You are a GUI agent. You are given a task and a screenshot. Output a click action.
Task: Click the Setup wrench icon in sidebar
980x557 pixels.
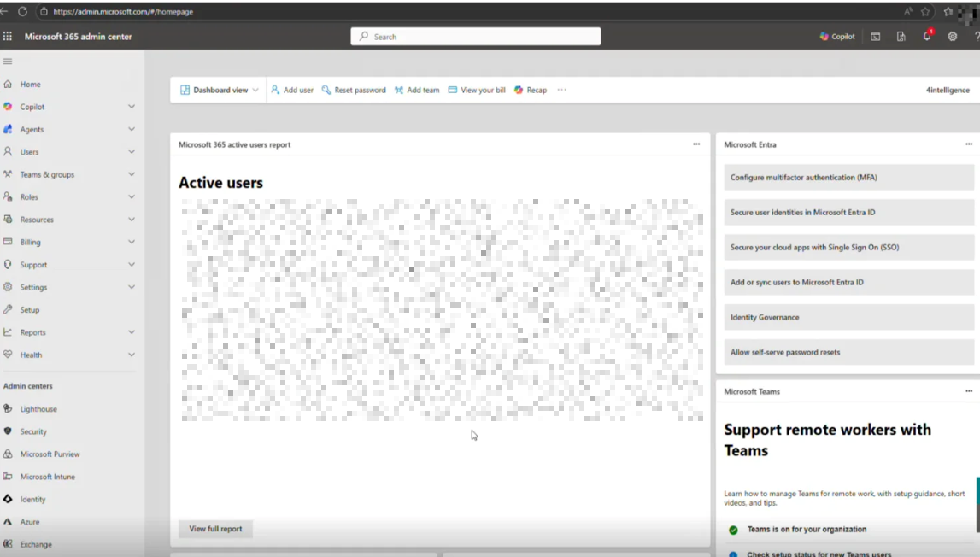[8, 309]
